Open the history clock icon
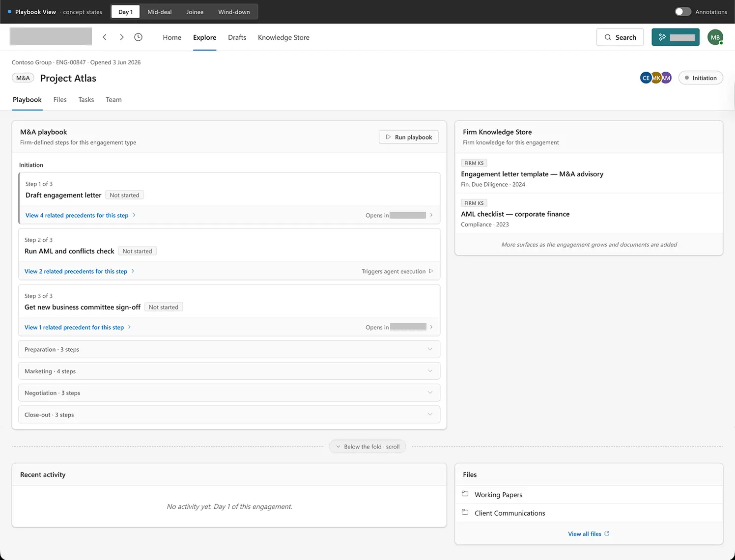This screenshot has height=560, width=735. (x=139, y=37)
